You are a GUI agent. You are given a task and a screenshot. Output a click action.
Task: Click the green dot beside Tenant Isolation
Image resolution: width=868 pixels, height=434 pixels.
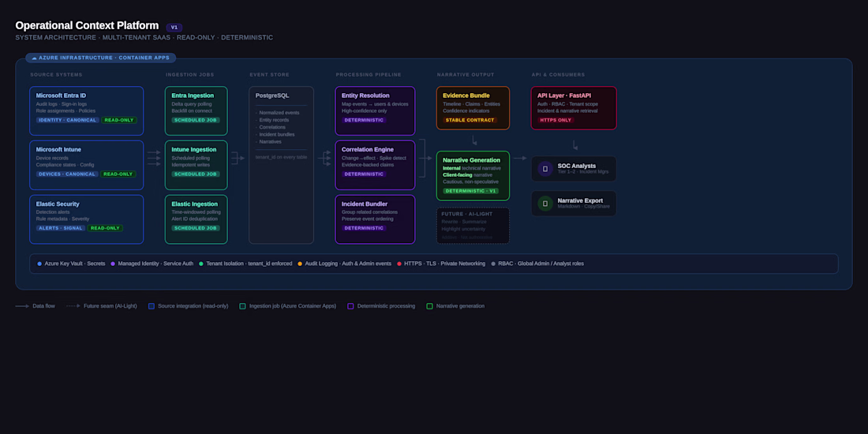coord(201,264)
